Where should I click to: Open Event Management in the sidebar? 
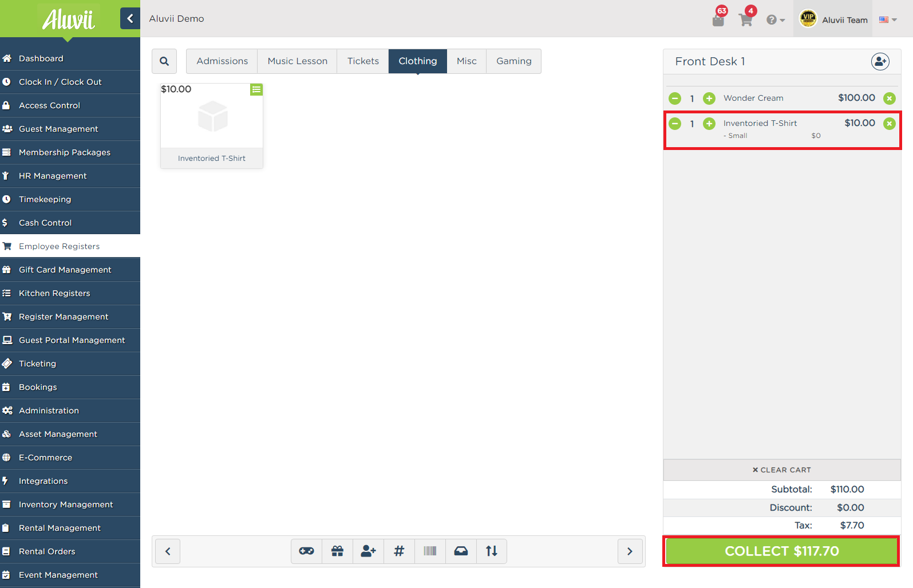(x=70, y=575)
